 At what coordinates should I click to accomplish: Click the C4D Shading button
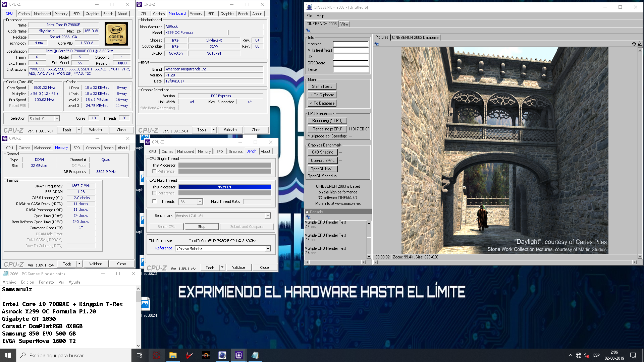point(323,152)
